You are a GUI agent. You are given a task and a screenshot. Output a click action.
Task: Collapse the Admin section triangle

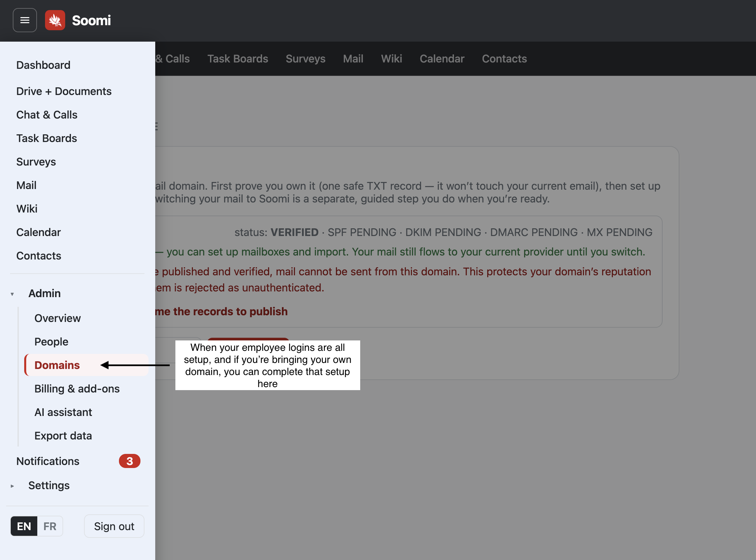[x=12, y=294]
